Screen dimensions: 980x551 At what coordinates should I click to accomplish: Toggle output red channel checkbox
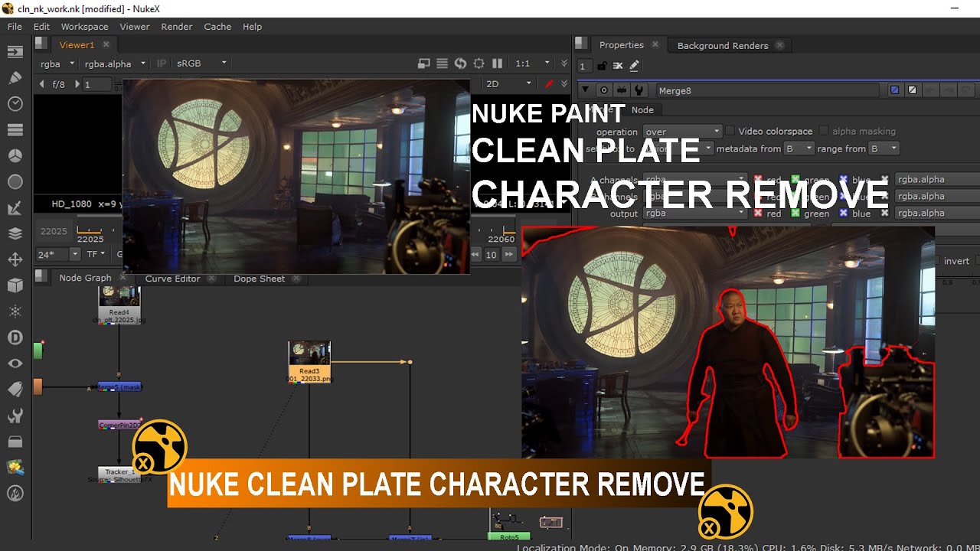(758, 214)
